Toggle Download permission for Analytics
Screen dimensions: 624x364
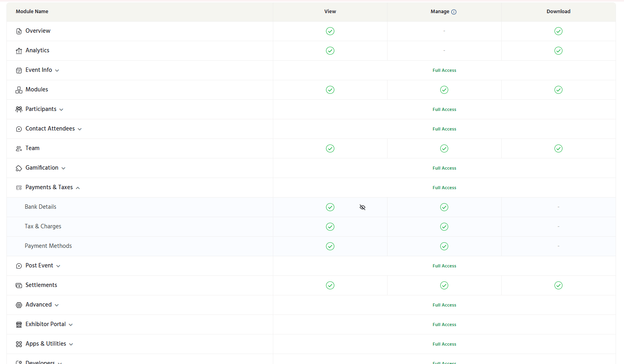click(558, 51)
